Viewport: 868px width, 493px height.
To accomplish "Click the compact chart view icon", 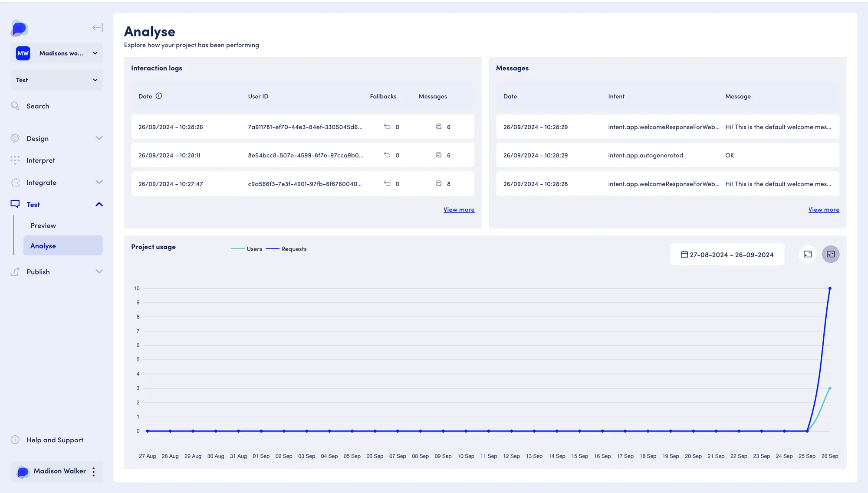I will [831, 254].
